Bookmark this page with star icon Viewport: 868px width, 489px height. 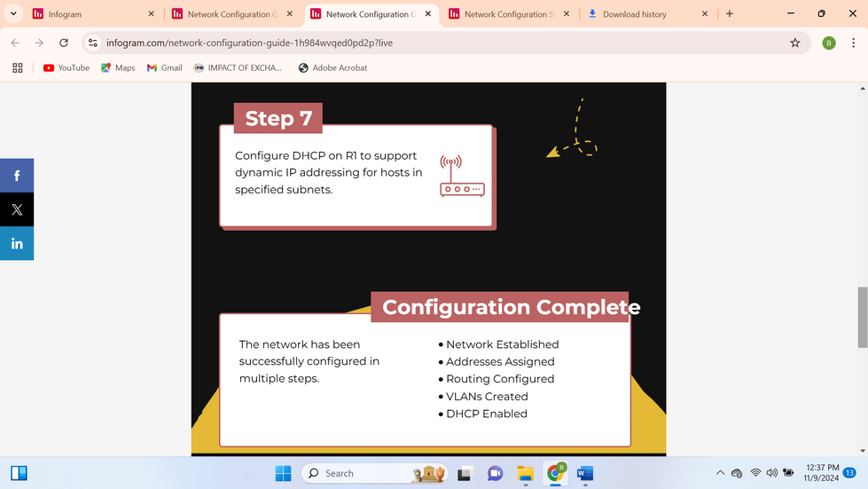click(795, 43)
